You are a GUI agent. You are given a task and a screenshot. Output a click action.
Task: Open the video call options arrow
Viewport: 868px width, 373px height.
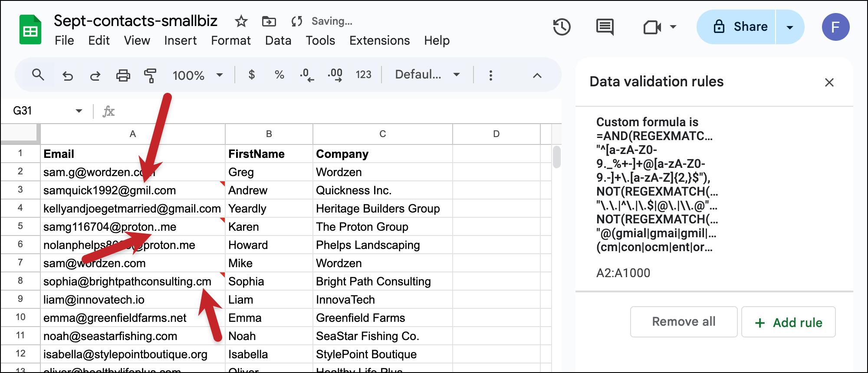click(x=673, y=27)
